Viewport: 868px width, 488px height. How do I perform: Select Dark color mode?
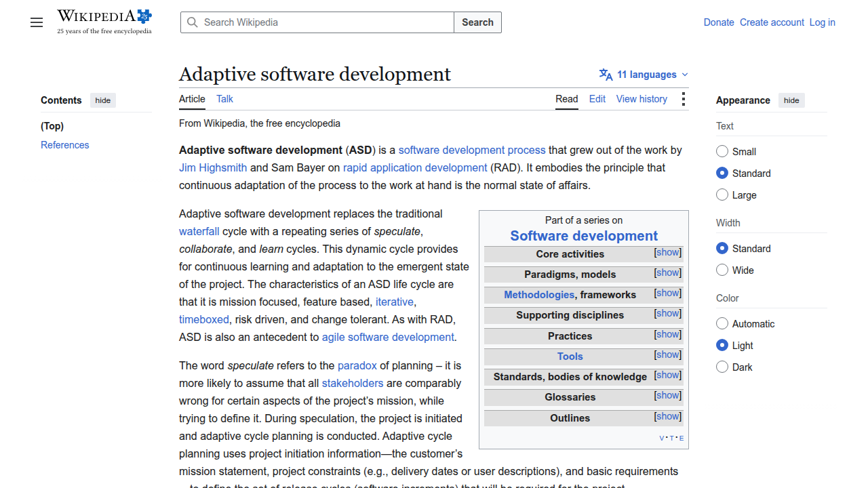[722, 367]
